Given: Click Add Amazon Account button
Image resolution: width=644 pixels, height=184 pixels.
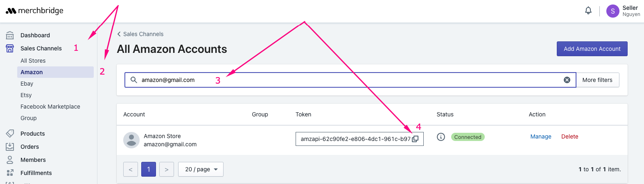Looking at the screenshot, I should [592, 49].
